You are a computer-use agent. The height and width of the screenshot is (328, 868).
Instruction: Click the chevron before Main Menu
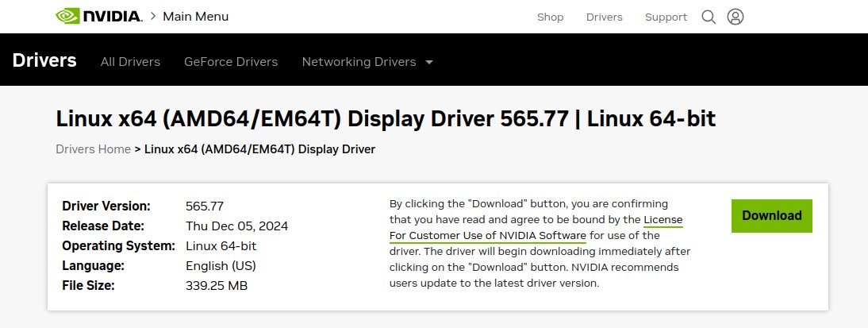click(x=153, y=17)
